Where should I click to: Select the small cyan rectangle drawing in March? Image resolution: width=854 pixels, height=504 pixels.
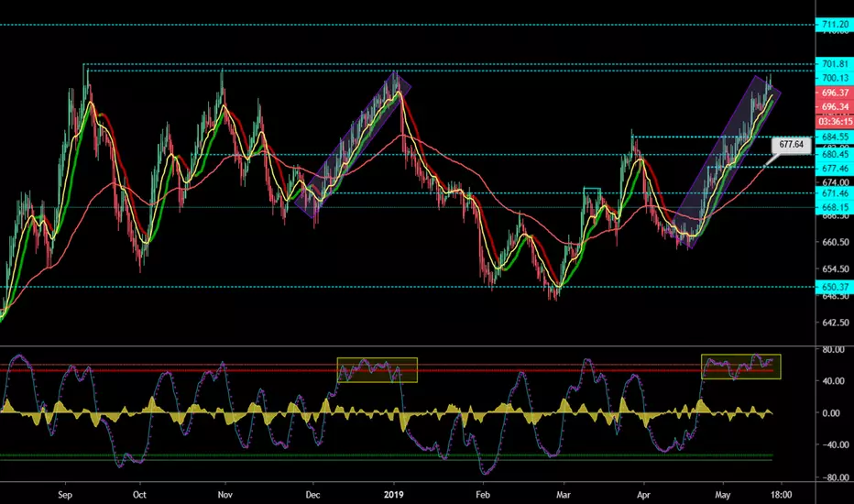coord(592,201)
